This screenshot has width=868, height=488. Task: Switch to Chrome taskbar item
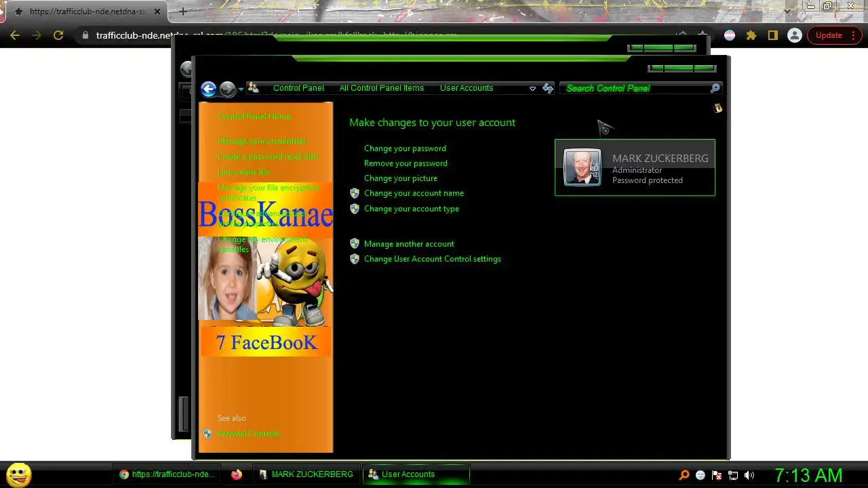167,474
